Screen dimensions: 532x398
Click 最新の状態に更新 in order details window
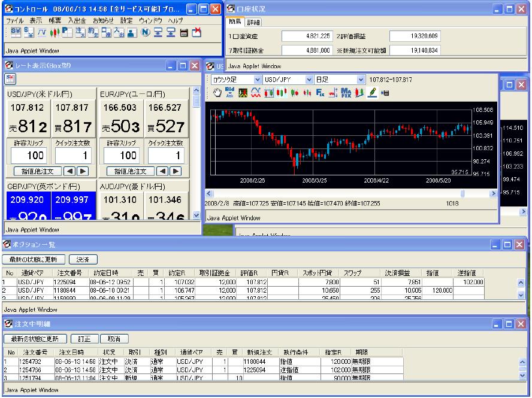(x=35, y=339)
